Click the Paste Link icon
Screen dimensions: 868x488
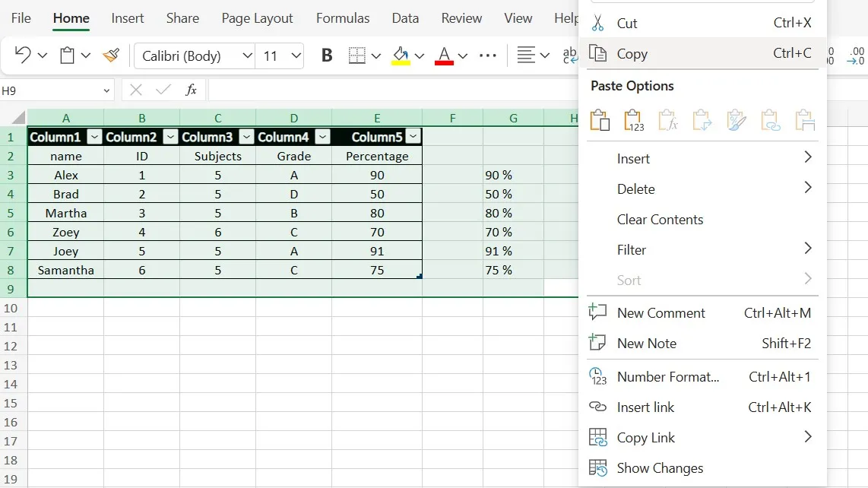771,120
